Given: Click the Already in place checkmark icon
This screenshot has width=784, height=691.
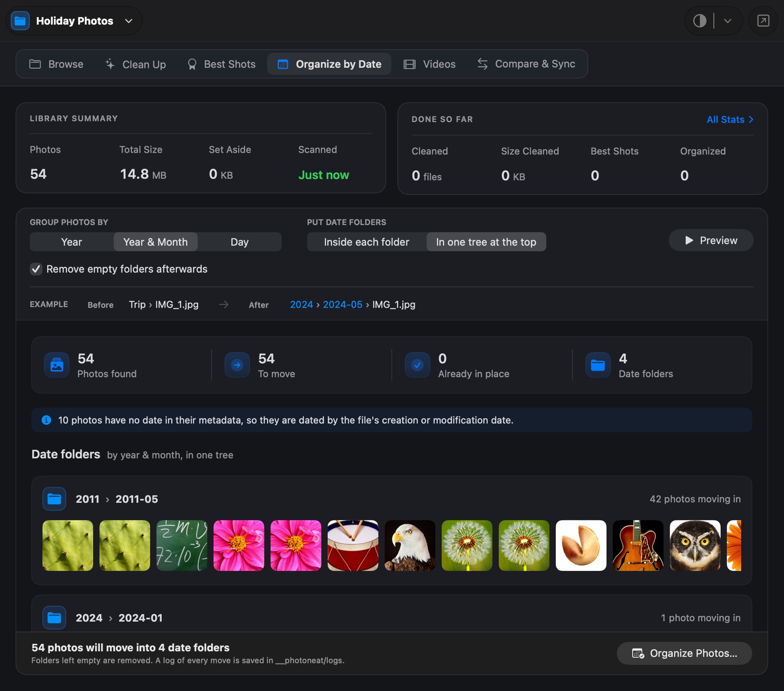Looking at the screenshot, I should 417,365.
